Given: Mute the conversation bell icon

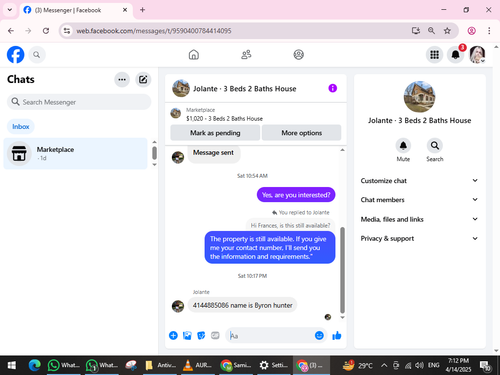Looking at the screenshot, I should tap(403, 146).
